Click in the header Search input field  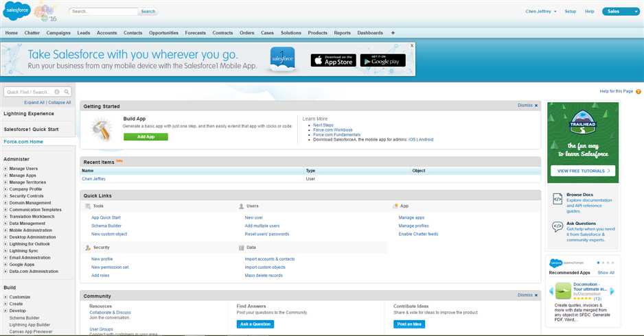click(104, 12)
